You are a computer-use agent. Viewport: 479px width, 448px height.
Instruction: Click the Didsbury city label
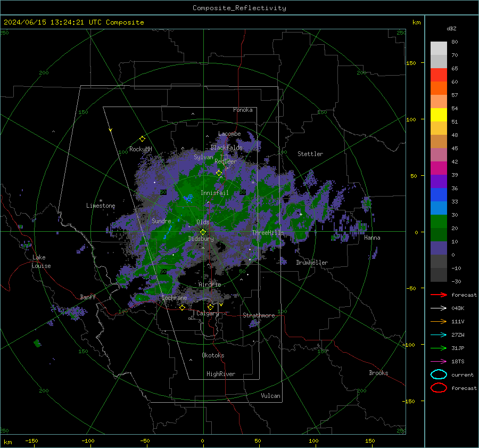(x=201, y=239)
